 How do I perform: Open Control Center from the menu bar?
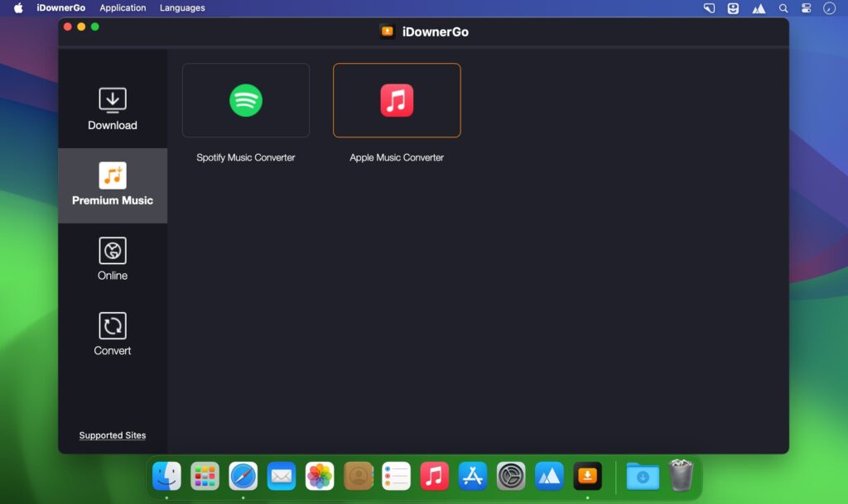pos(806,7)
